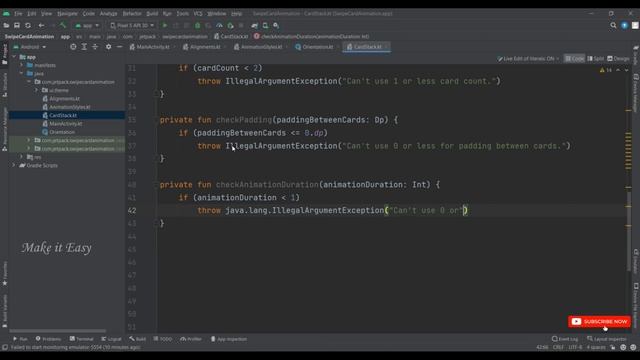
Task: Switch editor to Design view
Action: coord(618,59)
